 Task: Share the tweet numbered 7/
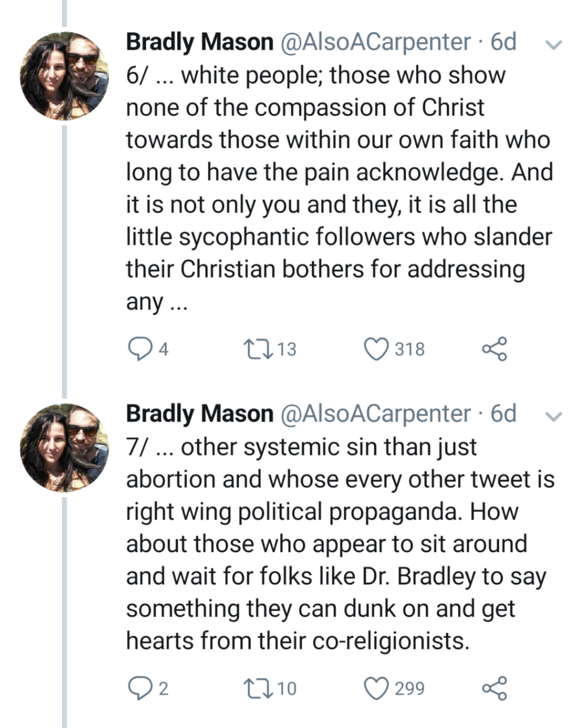(x=495, y=688)
